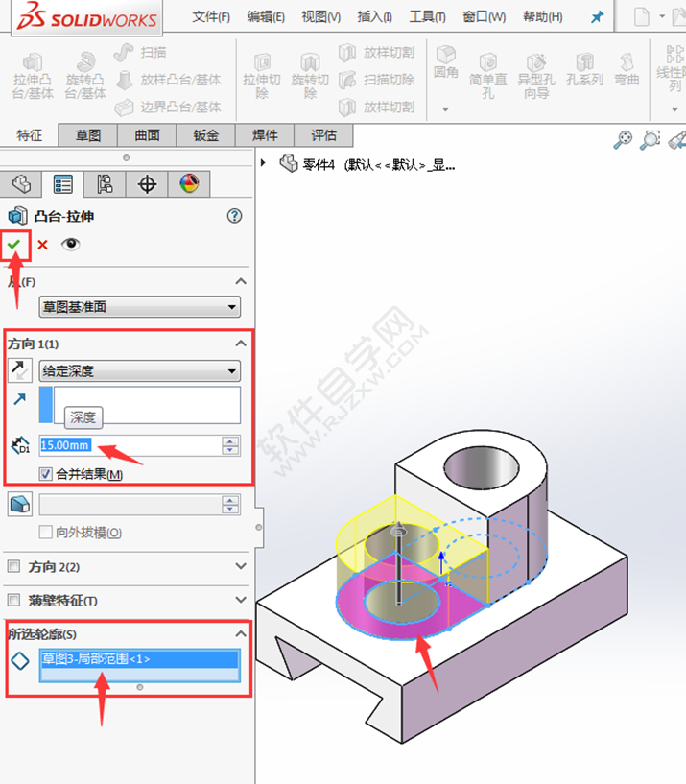Viewport: 686px width, 784px height.
Task: Enable the 薄壁特征(T) checkbox
Action: point(14,600)
